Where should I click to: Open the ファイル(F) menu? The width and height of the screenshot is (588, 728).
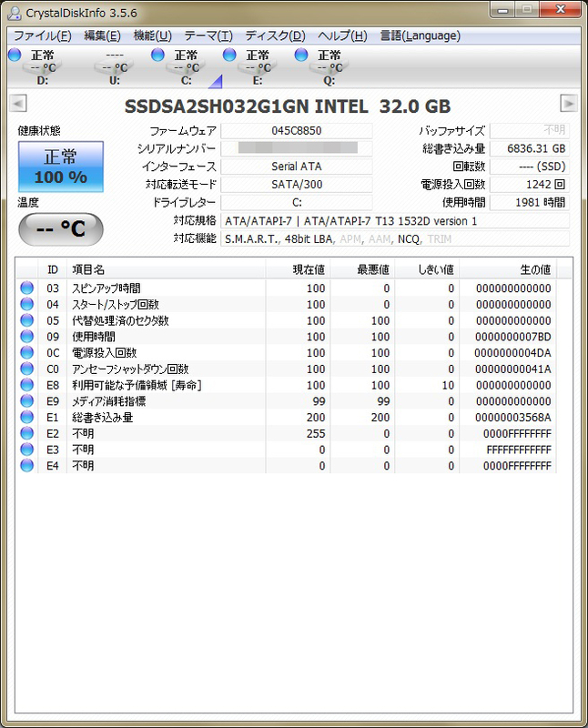[42, 35]
